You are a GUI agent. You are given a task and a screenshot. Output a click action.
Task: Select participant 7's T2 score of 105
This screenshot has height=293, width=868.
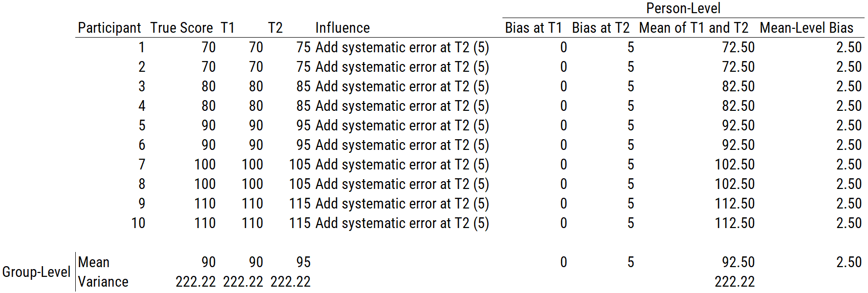[x=300, y=165]
